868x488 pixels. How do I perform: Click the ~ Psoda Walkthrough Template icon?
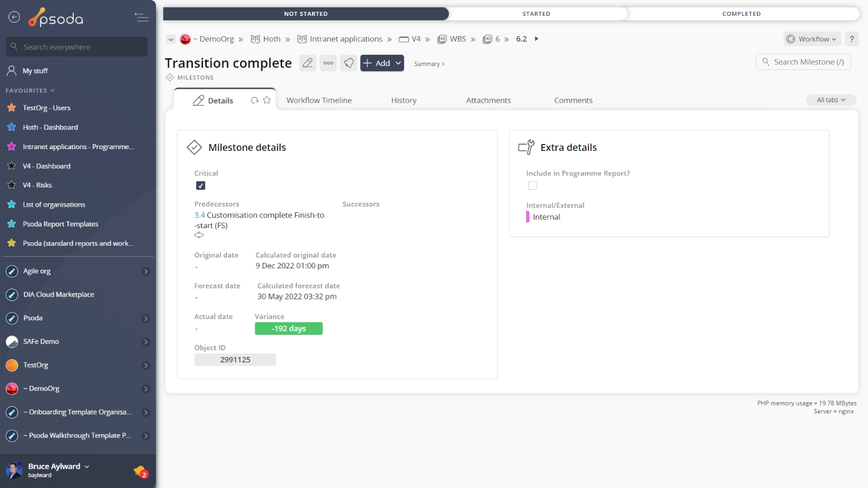[x=12, y=436]
